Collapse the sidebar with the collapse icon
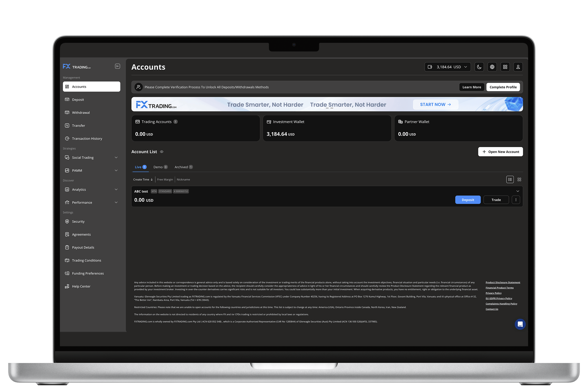588x389 pixels. 117,66
